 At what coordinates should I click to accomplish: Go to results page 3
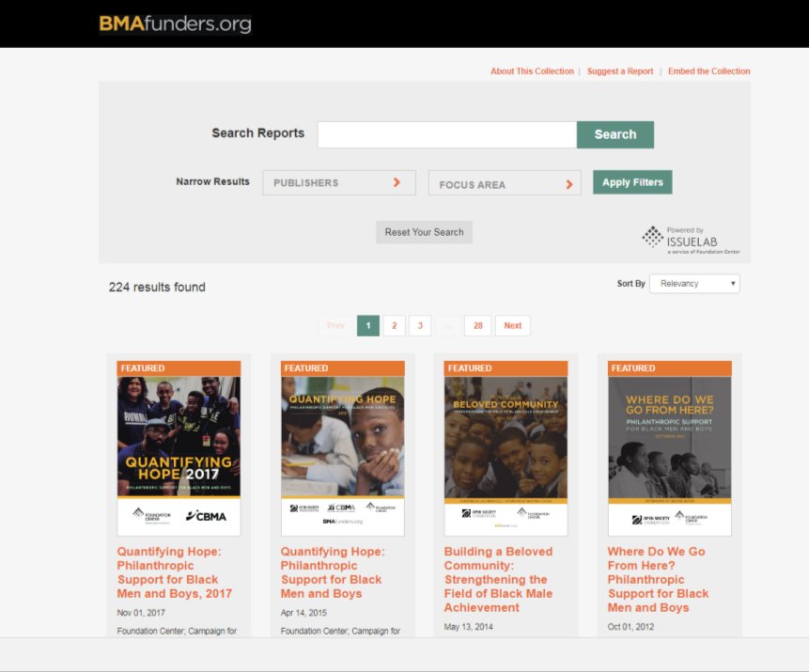coord(420,326)
